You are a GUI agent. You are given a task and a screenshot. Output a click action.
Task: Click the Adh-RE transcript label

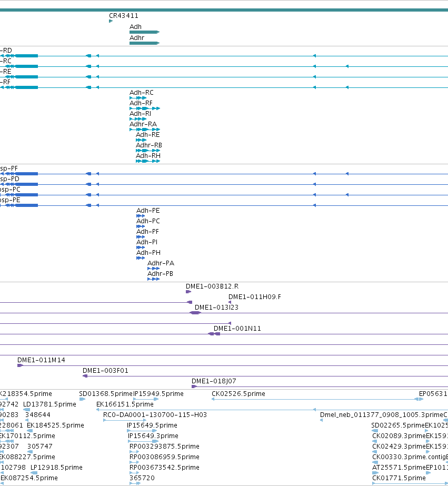(x=148, y=134)
